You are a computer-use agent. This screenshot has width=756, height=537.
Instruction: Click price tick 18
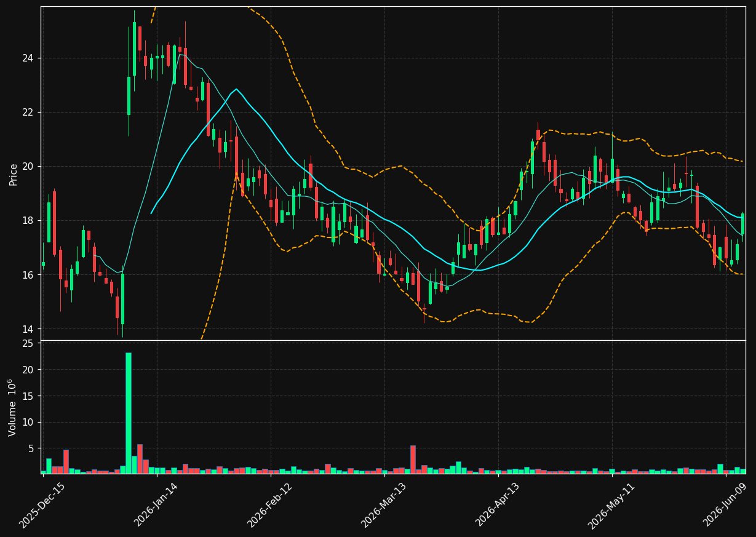(x=28, y=221)
